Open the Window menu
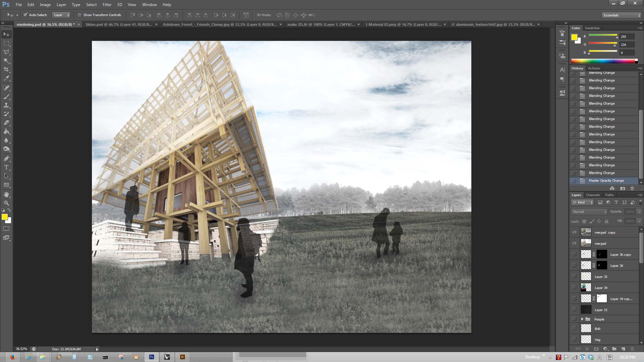Viewport: 644px width, 362px height. (149, 4)
